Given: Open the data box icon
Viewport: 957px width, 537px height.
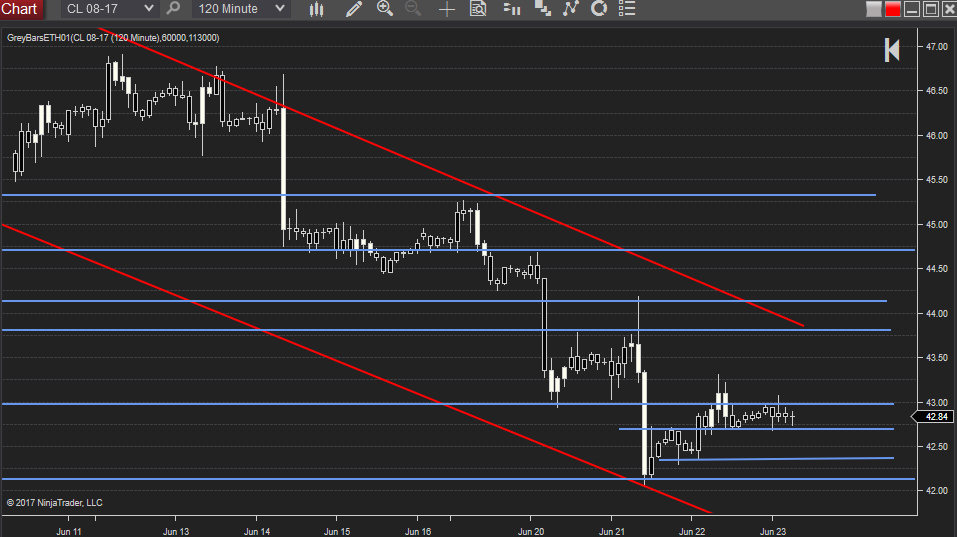Looking at the screenshot, I should (x=478, y=9).
